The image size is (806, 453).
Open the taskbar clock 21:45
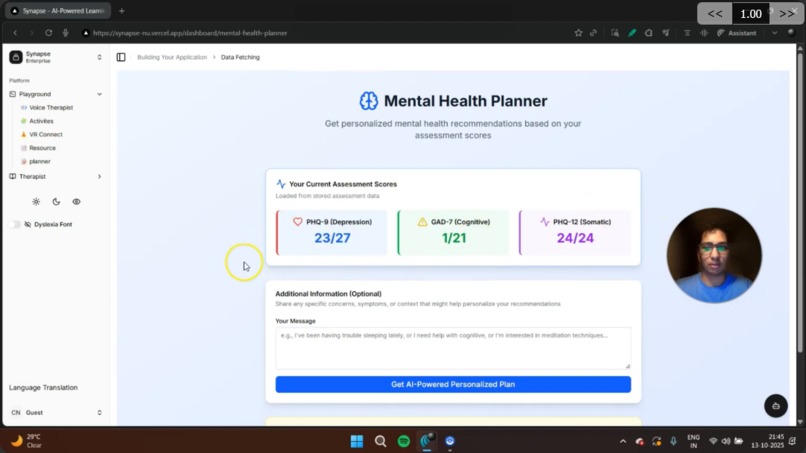click(x=767, y=441)
